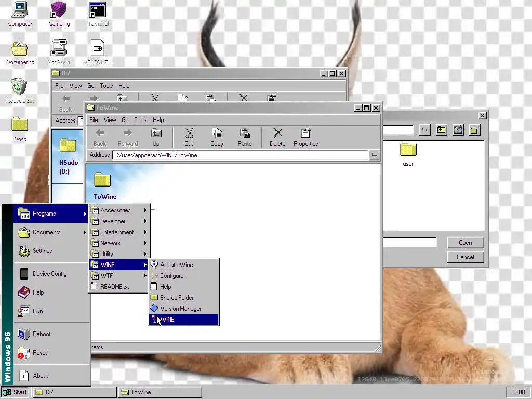
Task: Click the Open button in file dialog
Action: 465,243
